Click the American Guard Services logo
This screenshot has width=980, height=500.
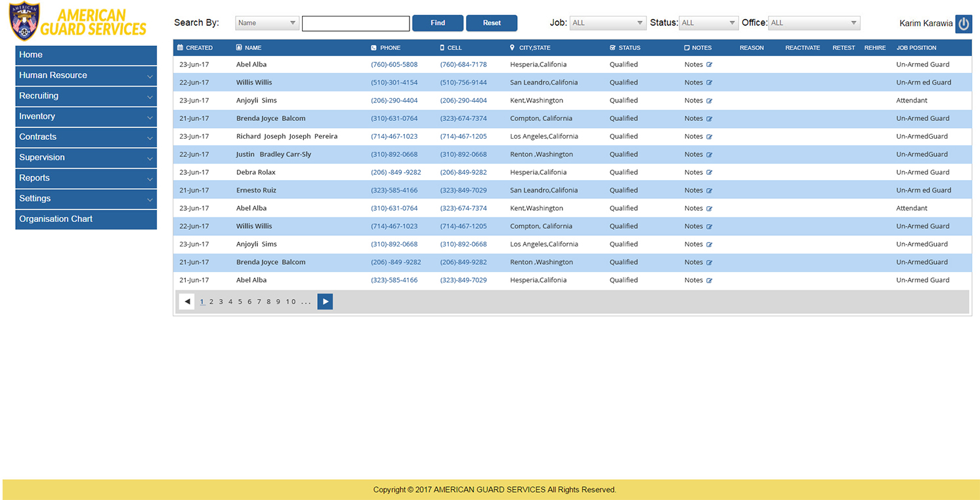(77, 22)
